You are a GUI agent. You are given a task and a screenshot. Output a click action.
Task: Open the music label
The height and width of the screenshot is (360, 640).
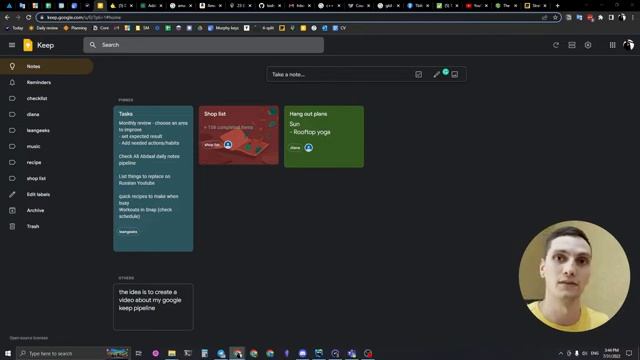coord(47,146)
